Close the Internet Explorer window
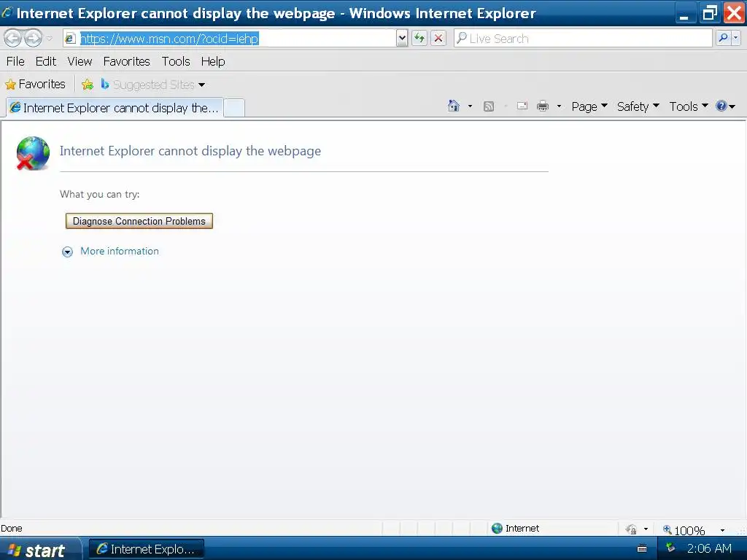The height and width of the screenshot is (560, 747). coord(734,13)
